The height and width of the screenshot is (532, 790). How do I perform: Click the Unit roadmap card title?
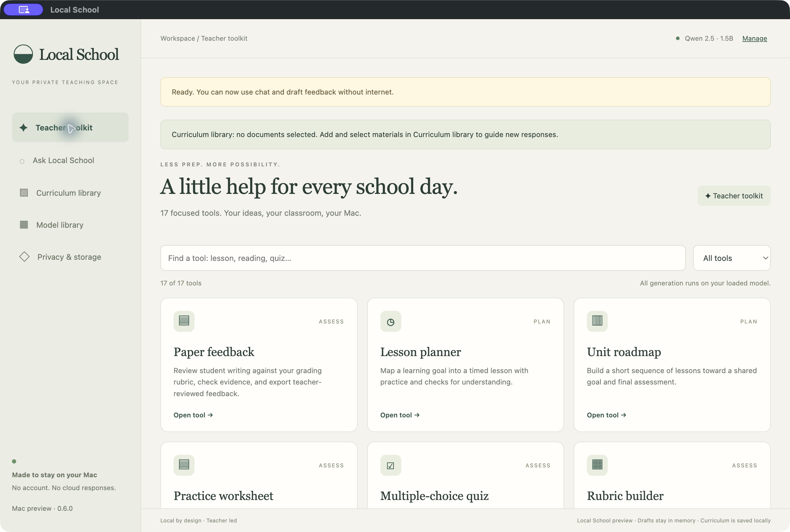click(x=624, y=352)
